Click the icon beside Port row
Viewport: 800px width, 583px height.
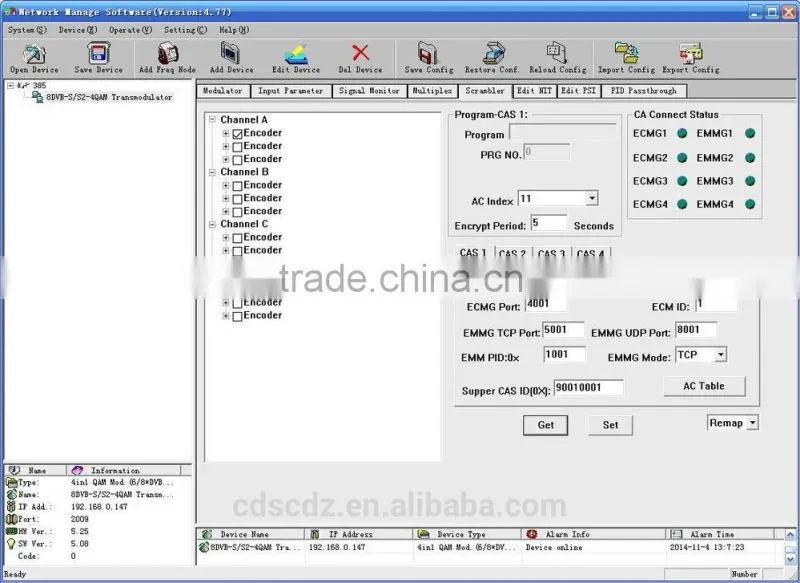[x=11, y=519]
